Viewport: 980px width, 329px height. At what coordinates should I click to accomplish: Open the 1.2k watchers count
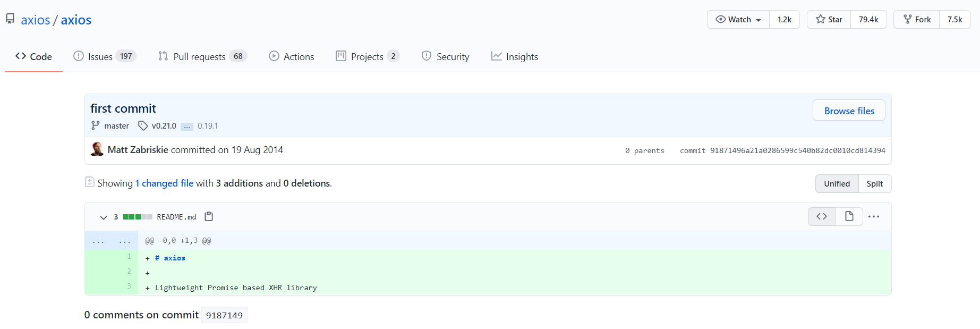[x=785, y=20]
